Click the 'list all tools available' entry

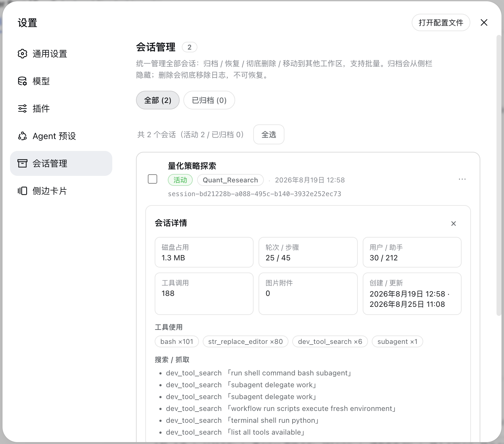[235, 432]
